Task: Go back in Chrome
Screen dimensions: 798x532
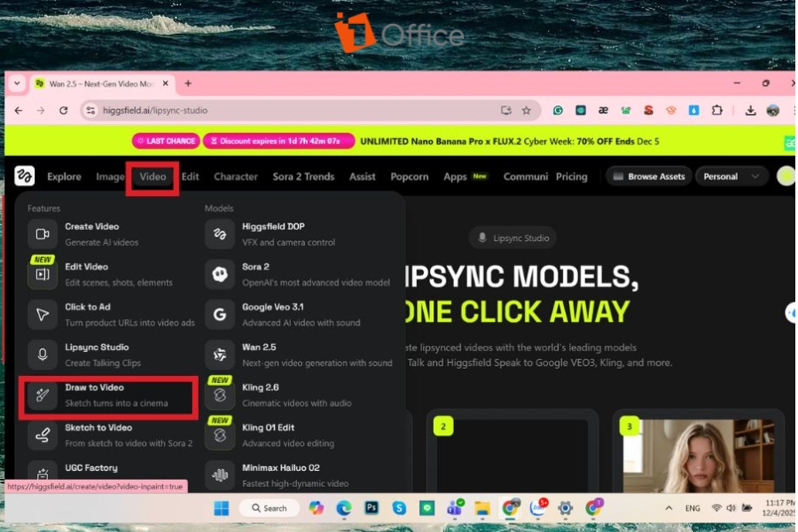Action: click(19, 110)
